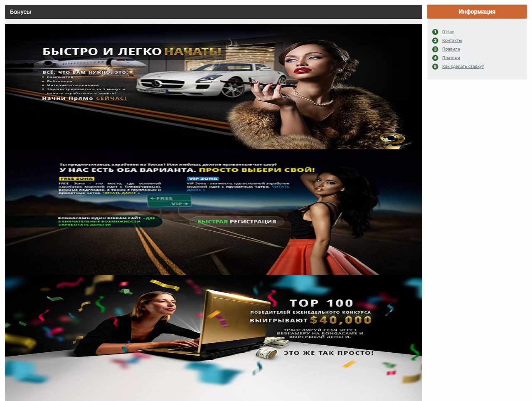532x401 pixels.
Task: Click the TOP 100 contest banner
Action: click(x=214, y=338)
